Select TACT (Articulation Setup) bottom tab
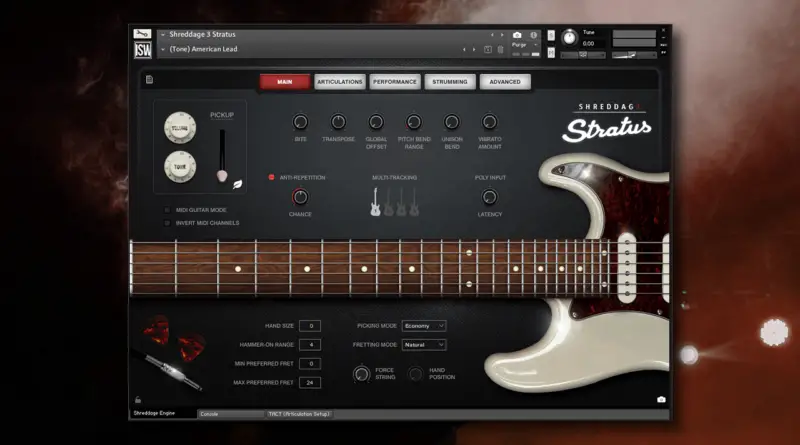 click(299, 414)
